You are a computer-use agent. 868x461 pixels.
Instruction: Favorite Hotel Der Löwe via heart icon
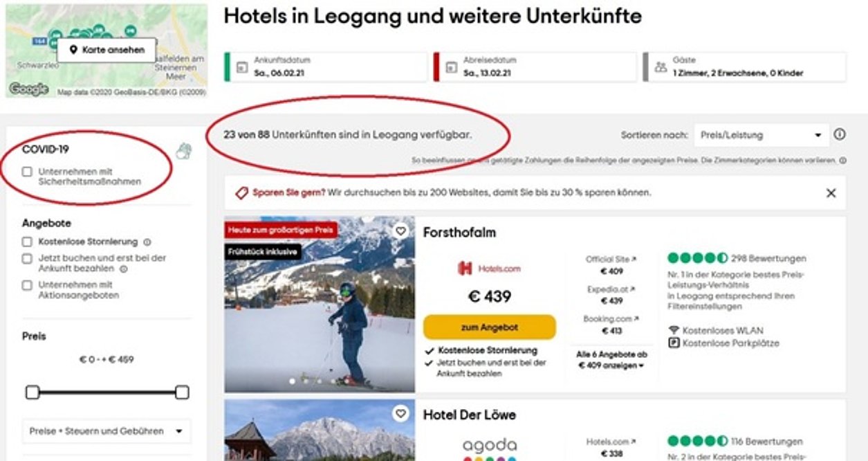[400, 414]
